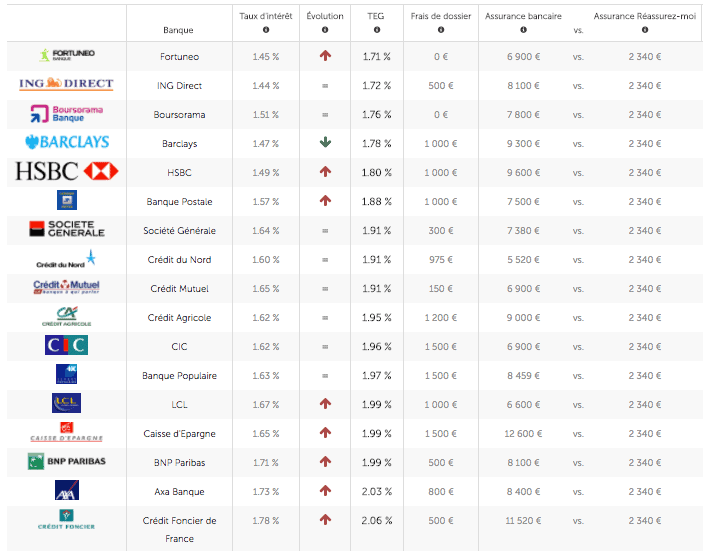Click info icon under Assurance bancaire
The width and height of the screenshot is (703, 551).
(x=523, y=30)
